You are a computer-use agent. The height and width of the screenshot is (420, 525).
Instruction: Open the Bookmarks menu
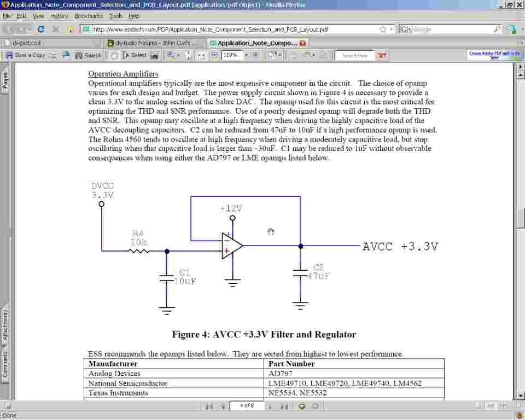coord(89,16)
